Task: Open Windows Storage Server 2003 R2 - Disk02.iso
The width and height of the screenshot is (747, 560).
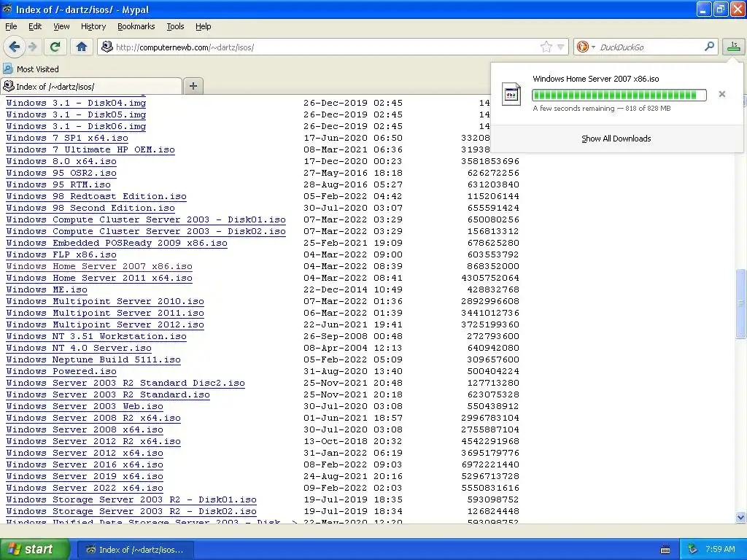Action: point(131,511)
